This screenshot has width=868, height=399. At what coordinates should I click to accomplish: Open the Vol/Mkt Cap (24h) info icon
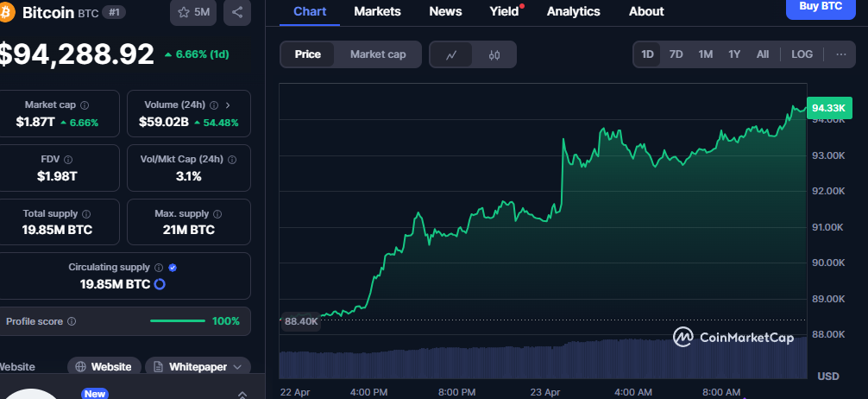point(232,160)
